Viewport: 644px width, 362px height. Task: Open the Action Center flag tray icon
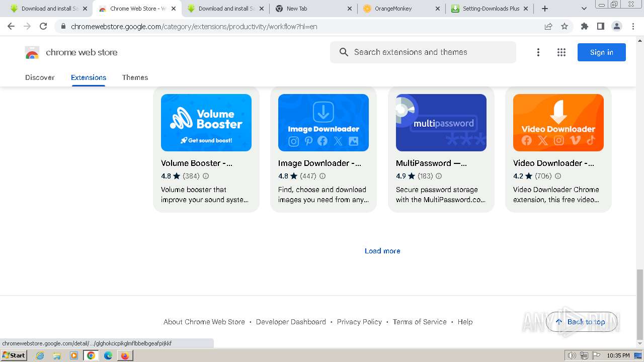click(596, 355)
